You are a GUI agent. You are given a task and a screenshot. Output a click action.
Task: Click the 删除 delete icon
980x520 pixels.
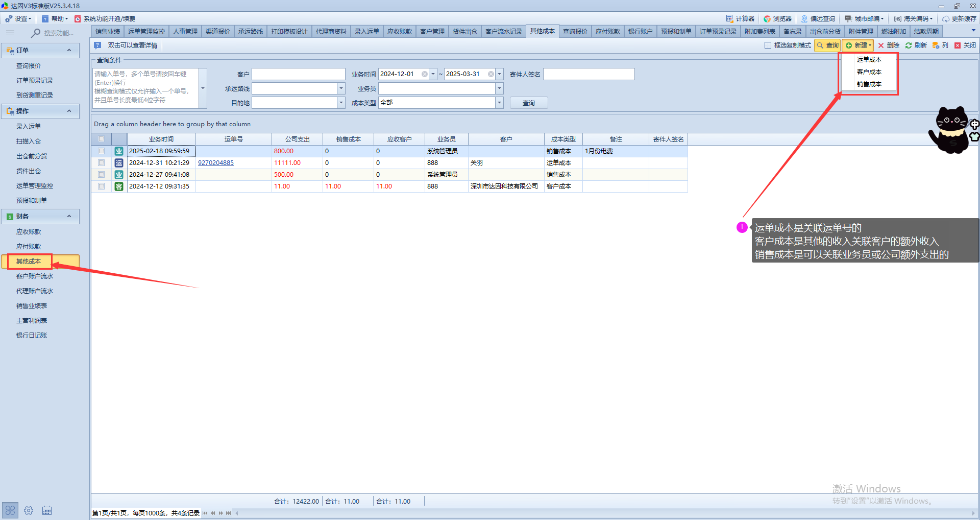[x=881, y=45]
